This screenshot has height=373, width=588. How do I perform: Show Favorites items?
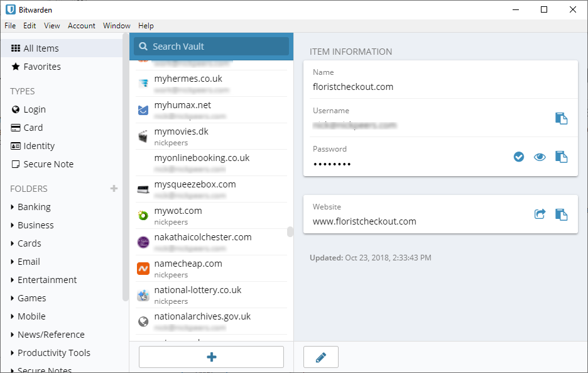click(42, 67)
